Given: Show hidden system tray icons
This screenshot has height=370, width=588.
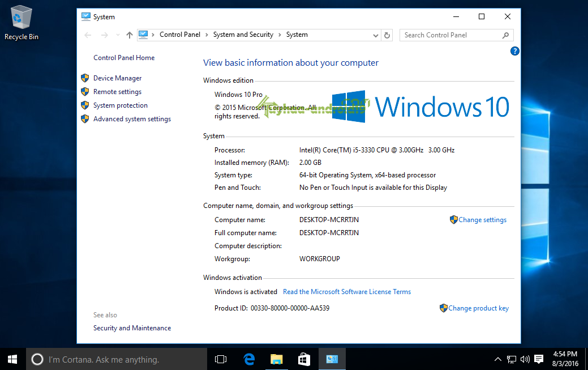Looking at the screenshot, I should (498, 359).
